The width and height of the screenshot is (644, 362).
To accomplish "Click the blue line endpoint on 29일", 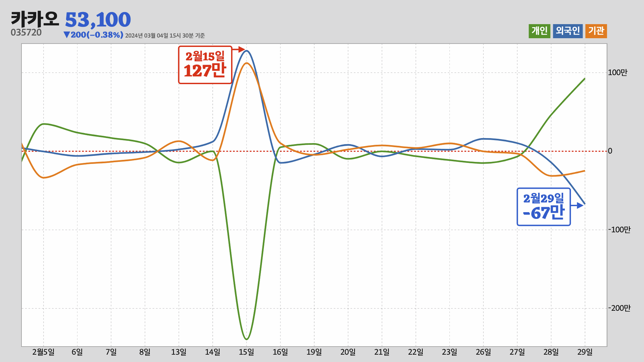I will click(585, 204).
